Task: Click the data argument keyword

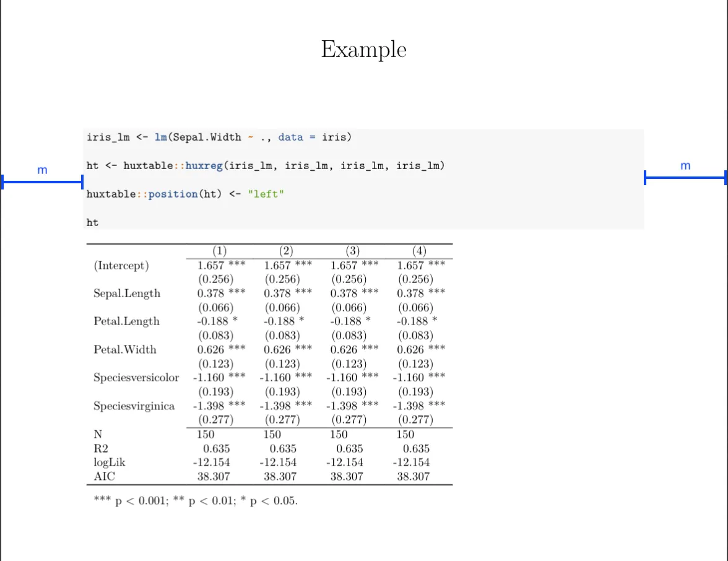Action: click(x=290, y=137)
